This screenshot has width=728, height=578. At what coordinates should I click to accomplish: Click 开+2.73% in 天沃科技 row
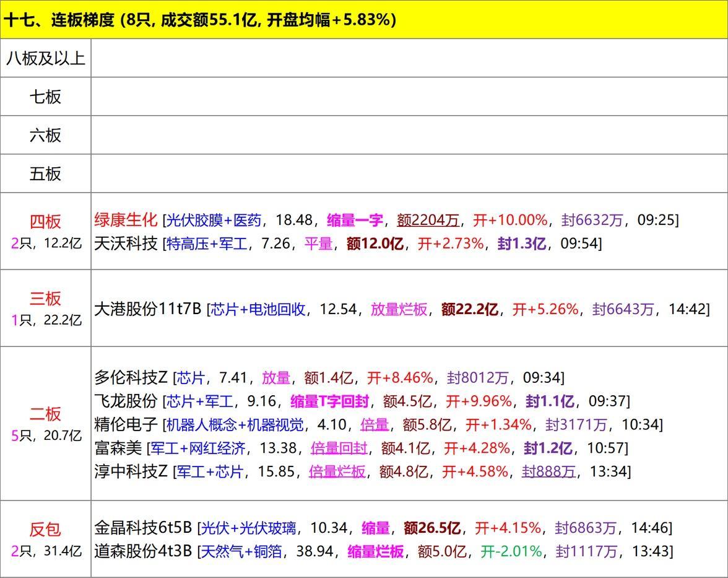(x=451, y=243)
